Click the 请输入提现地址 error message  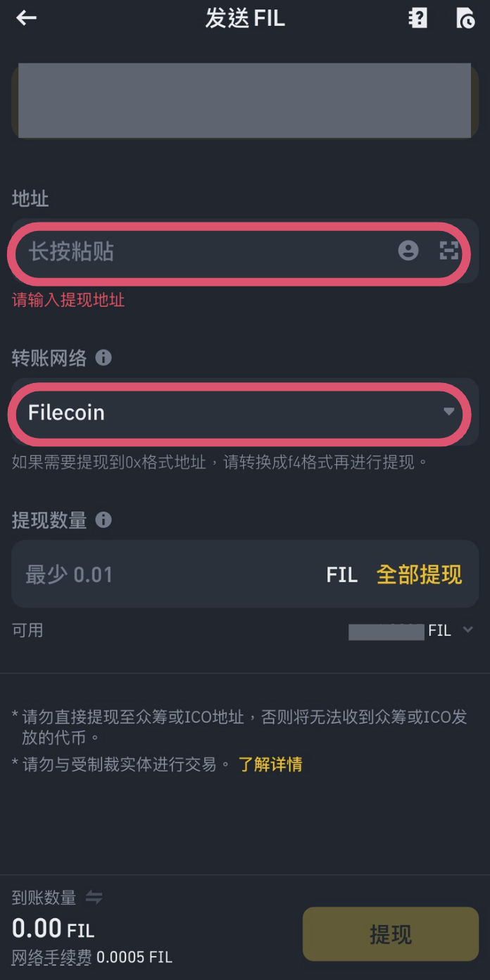click(68, 300)
